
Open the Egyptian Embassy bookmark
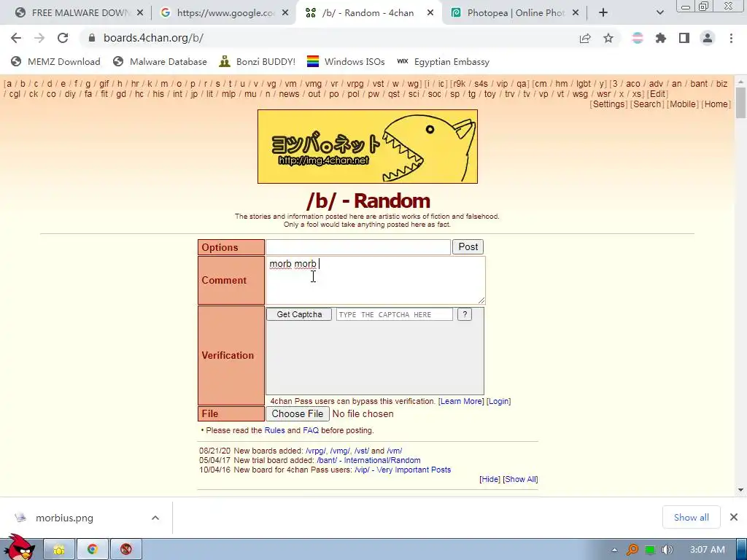click(443, 61)
